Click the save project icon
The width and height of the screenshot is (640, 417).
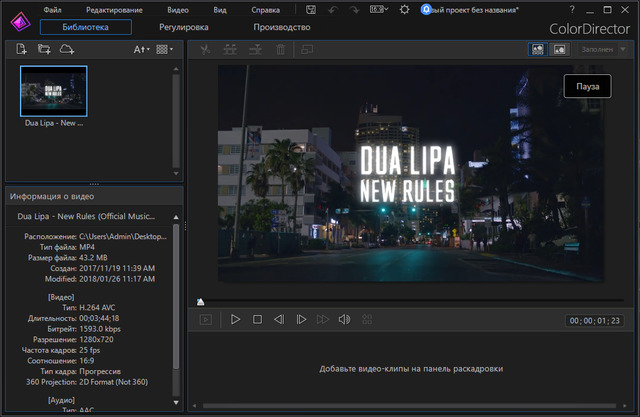pos(312,9)
